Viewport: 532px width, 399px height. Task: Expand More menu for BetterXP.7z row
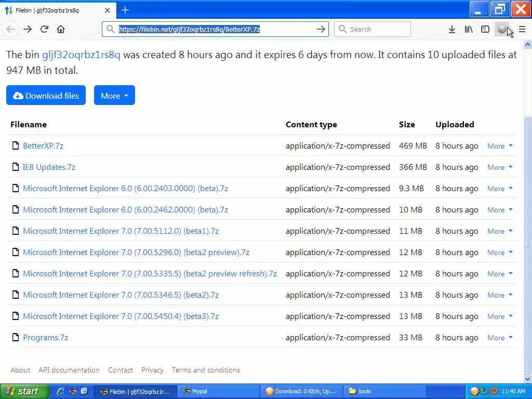point(500,146)
